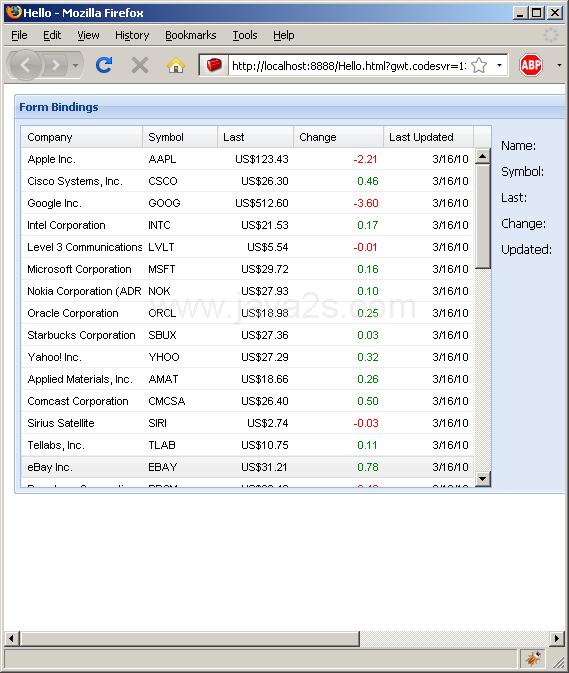Click the page horizontal scroll right arrow
The width and height of the screenshot is (569, 673).
click(557, 638)
